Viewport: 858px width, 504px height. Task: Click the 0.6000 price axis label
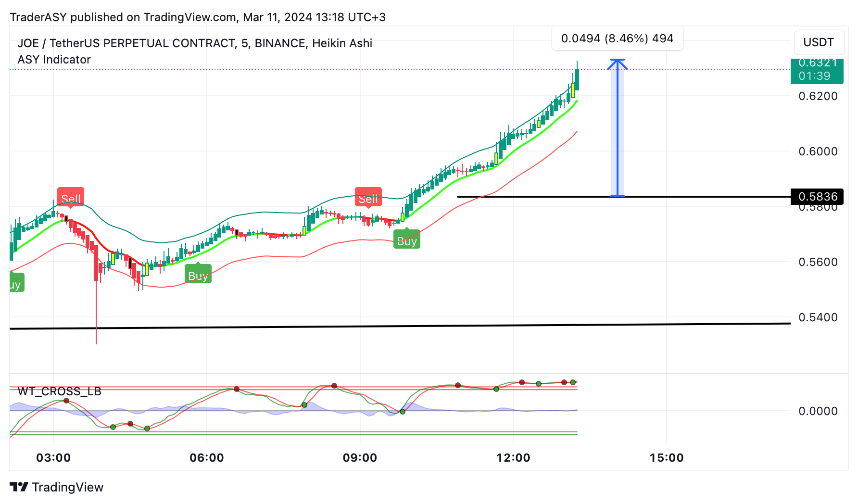click(x=818, y=151)
